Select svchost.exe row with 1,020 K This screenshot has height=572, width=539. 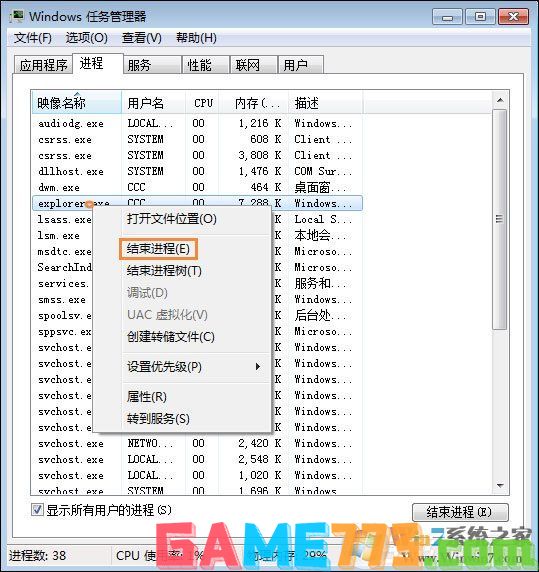pyautogui.click(x=197, y=476)
